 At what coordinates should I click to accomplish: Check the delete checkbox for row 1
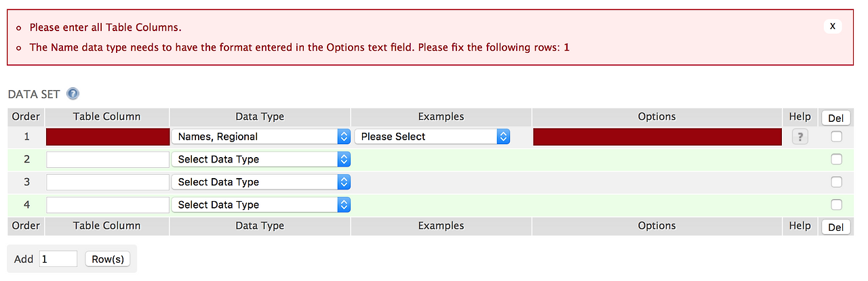click(836, 137)
